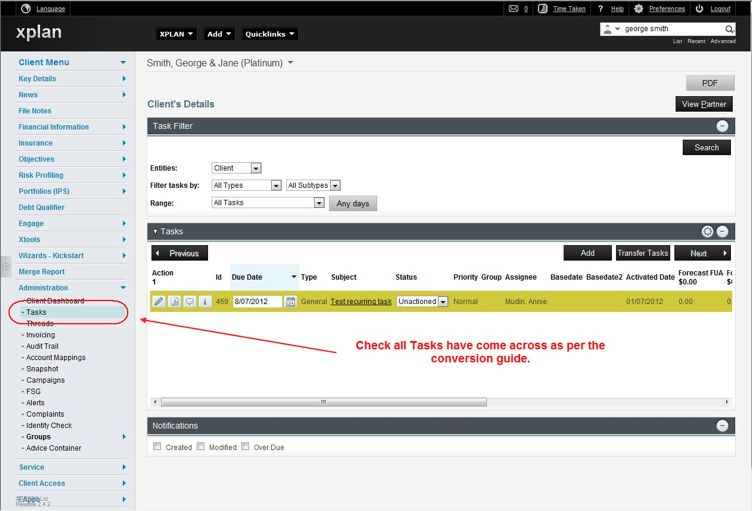Open Advice Container item

54,448
